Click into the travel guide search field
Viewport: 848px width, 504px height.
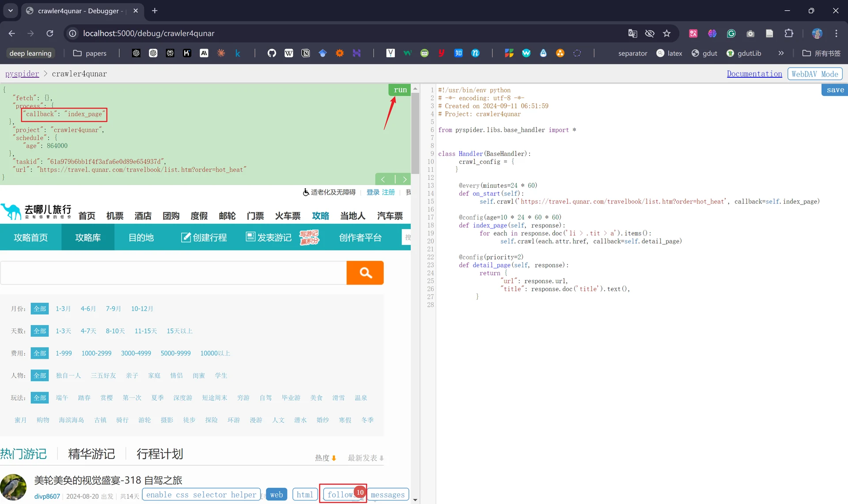click(173, 273)
